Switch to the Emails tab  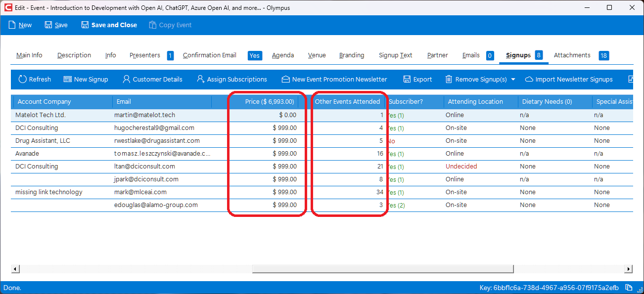pyautogui.click(x=471, y=55)
